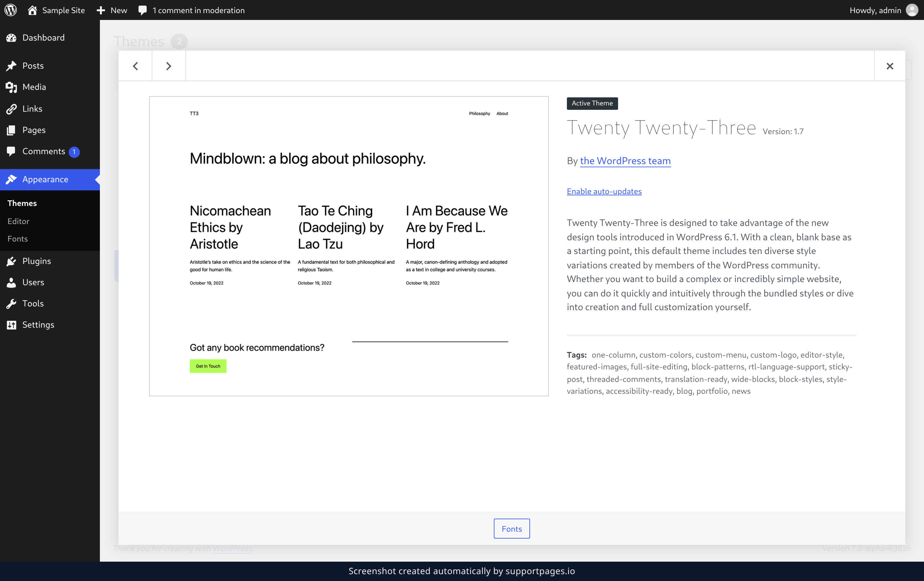Image resolution: width=924 pixels, height=581 pixels.
Task: Click the Pages icon in sidebar
Action: coord(11,130)
